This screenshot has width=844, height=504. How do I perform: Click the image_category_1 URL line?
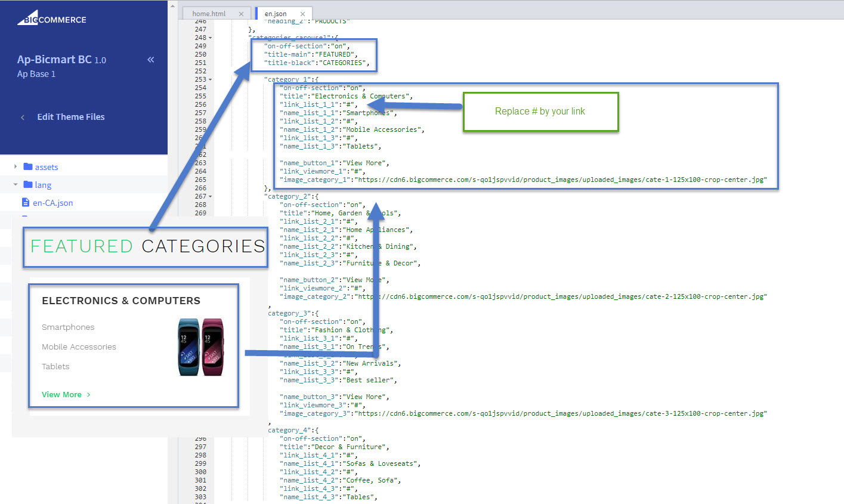pos(524,180)
